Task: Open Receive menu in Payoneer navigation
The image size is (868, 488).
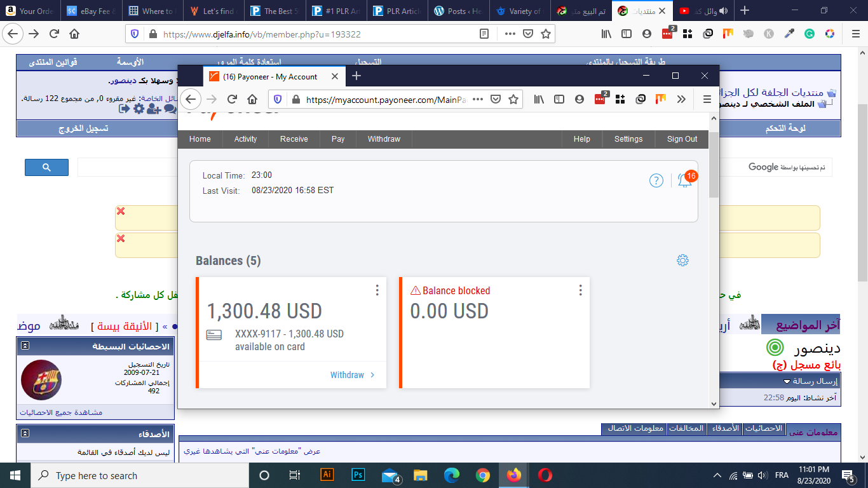Action: pos(294,139)
